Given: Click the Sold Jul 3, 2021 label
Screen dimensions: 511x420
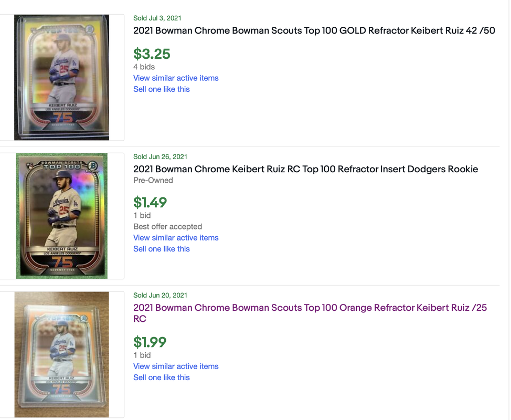Looking at the screenshot, I should [157, 18].
